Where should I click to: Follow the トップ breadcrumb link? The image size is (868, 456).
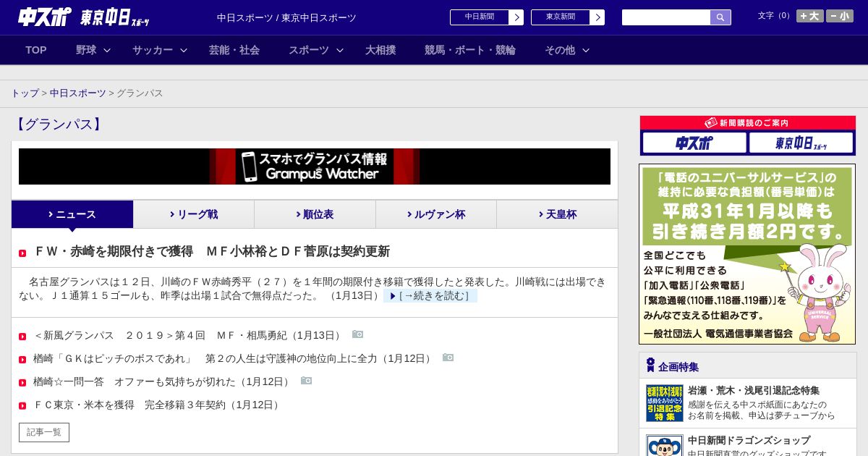[x=25, y=93]
